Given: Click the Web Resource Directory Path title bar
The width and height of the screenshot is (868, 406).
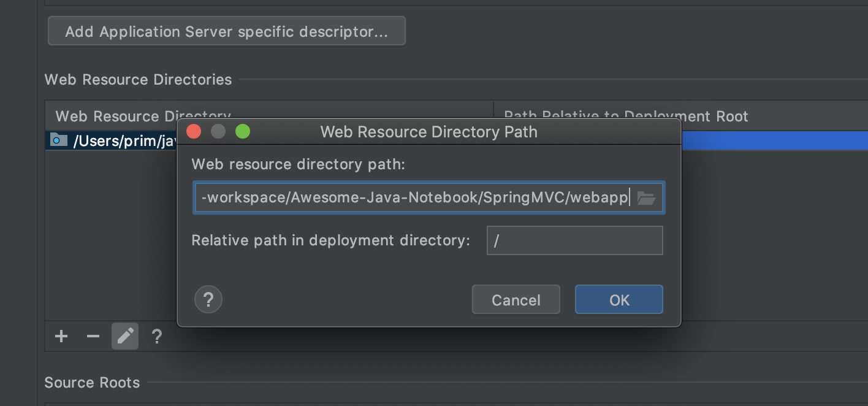Looking at the screenshot, I should [428, 132].
